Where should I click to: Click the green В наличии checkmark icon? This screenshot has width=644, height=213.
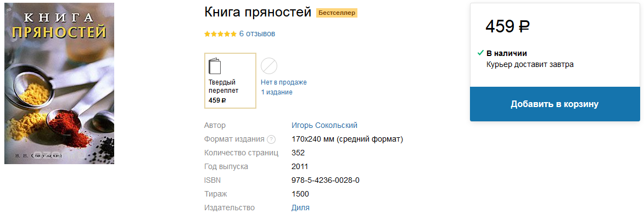pyautogui.click(x=480, y=53)
